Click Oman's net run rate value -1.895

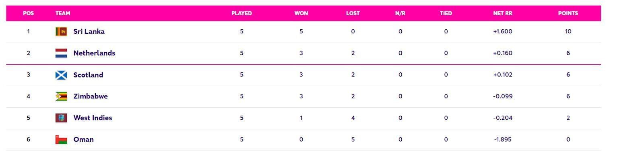502,139
